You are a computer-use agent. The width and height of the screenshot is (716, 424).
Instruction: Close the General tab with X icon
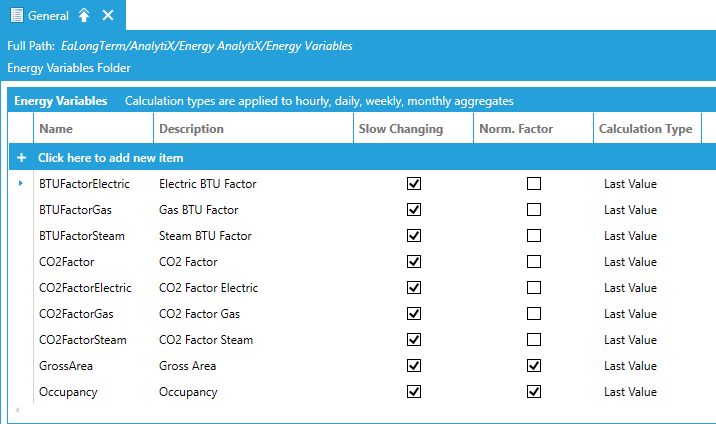coord(108,15)
